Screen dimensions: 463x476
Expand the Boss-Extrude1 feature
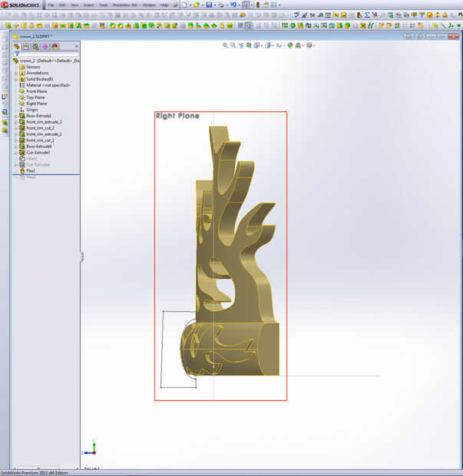click(16, 116)
